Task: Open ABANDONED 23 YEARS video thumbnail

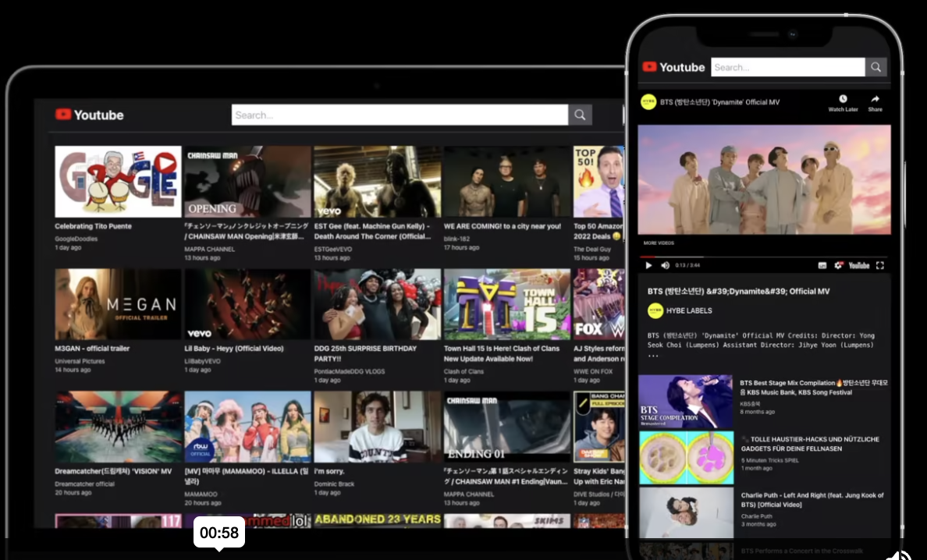Action: click(x=377, y=520)
